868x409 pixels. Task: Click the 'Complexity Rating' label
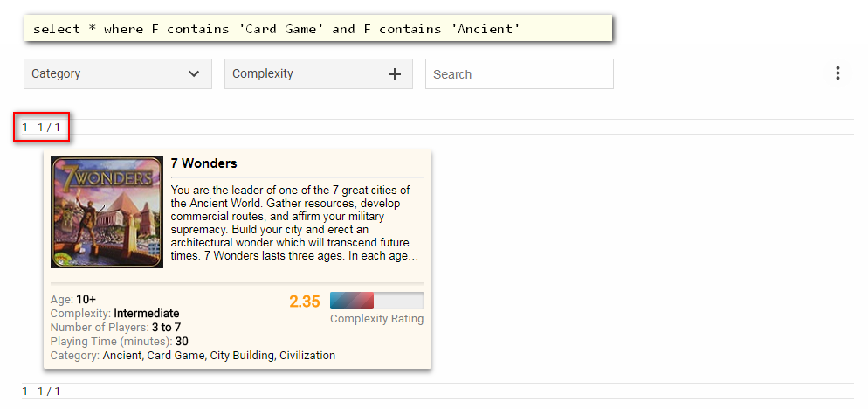click(x=376, y=319)
